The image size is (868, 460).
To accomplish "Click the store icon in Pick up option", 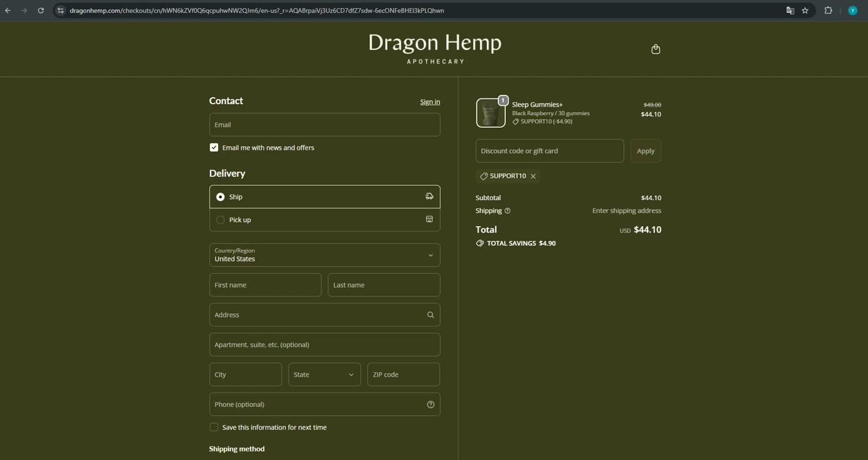I will (x=429, y=219).
